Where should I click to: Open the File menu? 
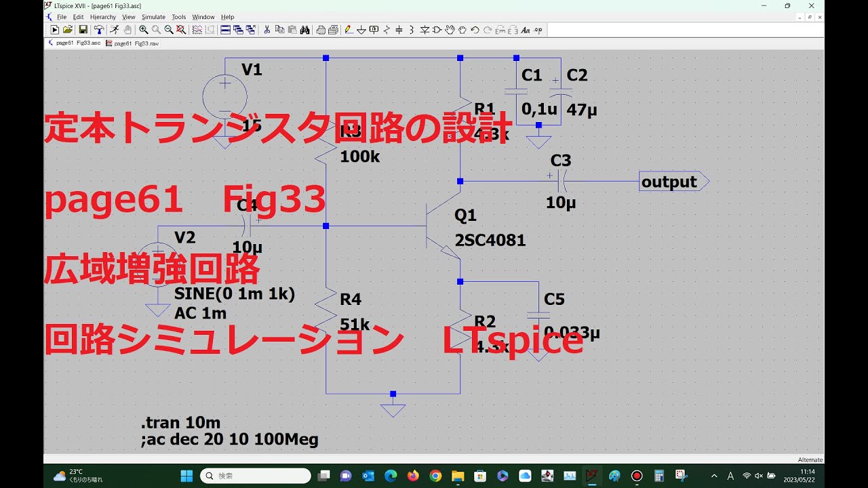[62, 17]
